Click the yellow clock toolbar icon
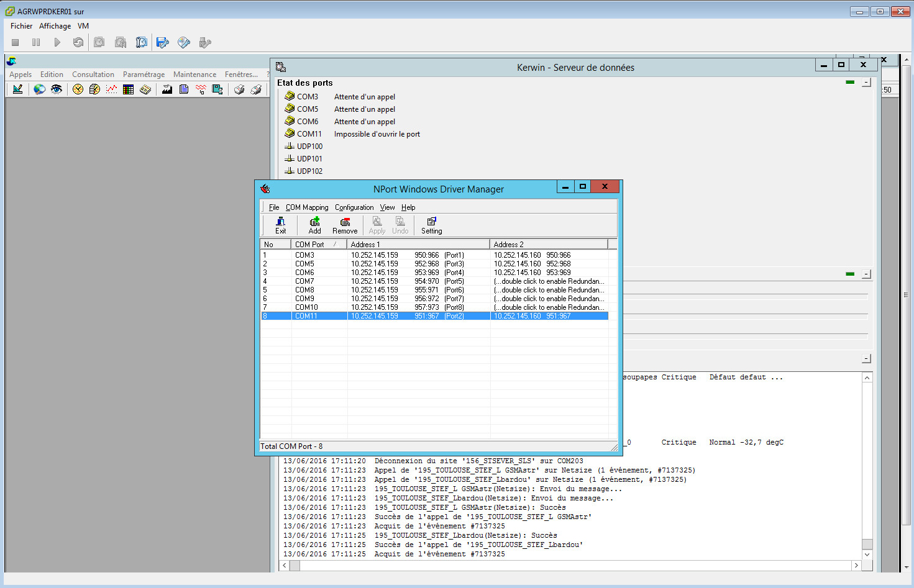The width and height of the screenshot is (914, 588). click(78, 89)
